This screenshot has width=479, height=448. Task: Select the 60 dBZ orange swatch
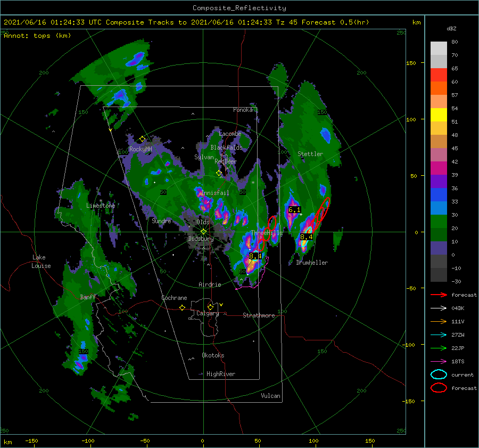click(439, 88)
